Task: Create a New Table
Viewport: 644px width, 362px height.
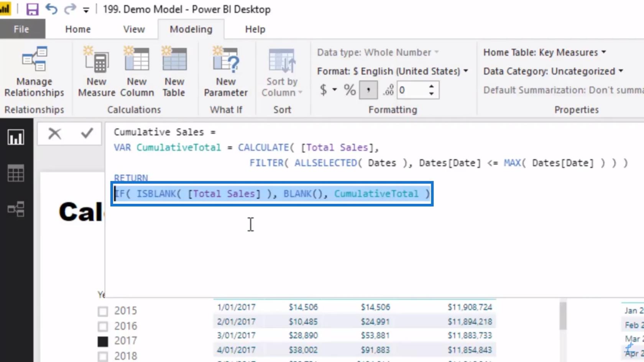Action: point(174,72)
